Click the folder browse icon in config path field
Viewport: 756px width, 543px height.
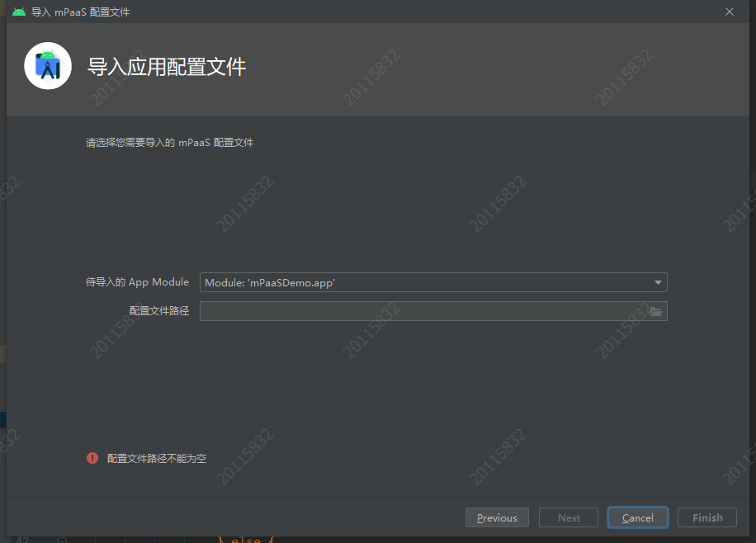tap(655, 312)
